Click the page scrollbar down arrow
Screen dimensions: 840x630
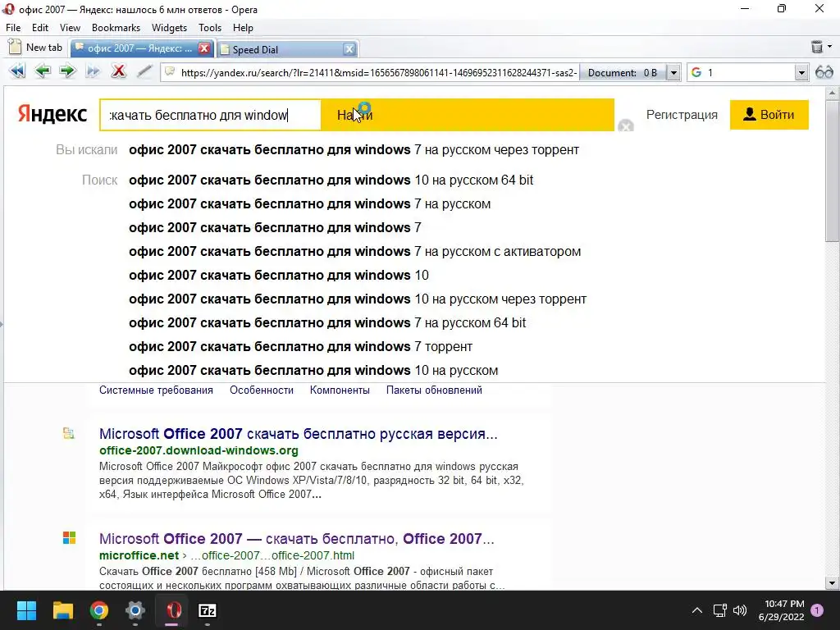point(832,583)
